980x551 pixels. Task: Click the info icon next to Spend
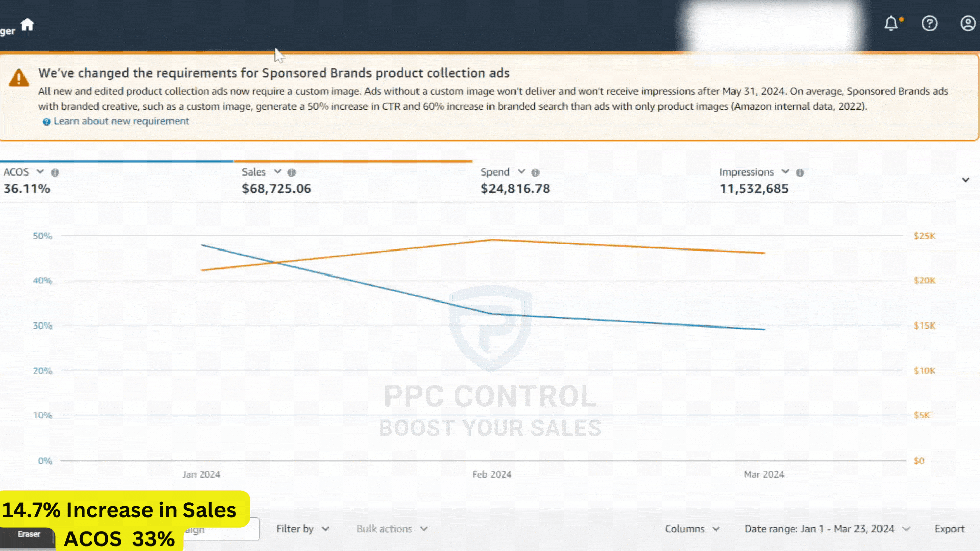point(535,172)
